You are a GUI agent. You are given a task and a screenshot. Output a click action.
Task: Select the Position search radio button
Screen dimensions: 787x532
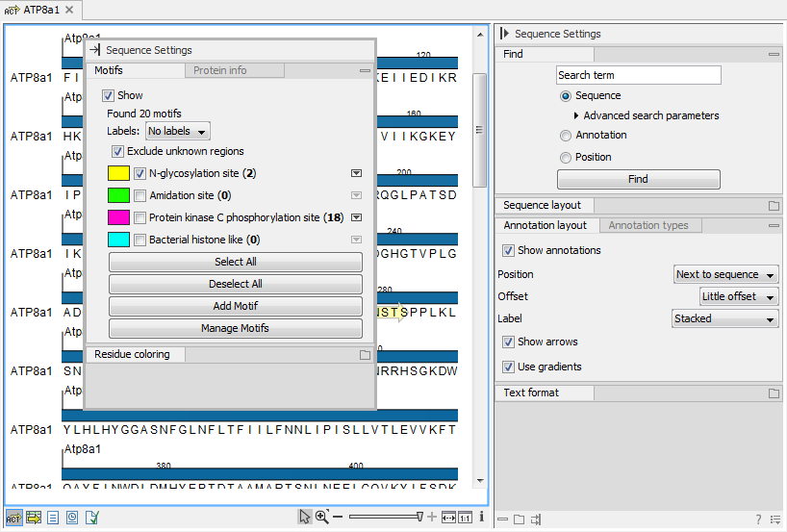tap(566, 158)
